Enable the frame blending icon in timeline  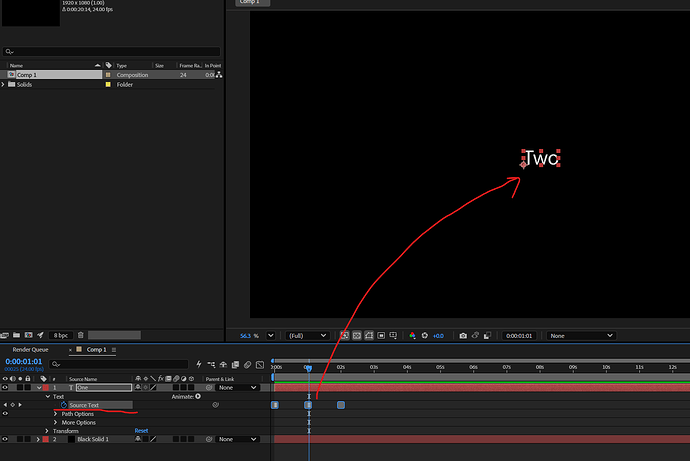point(235,364)
